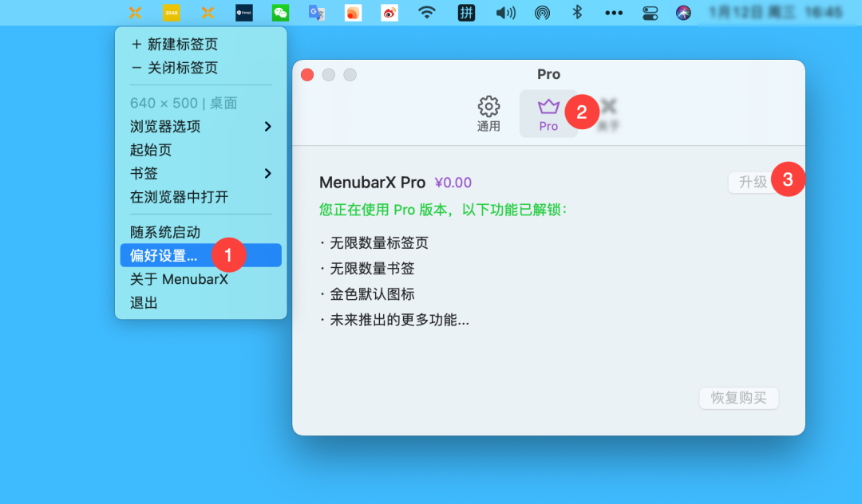The image size is (862, 504).
Task: Choose 在浏览器中打开
Action: (200, 197)
